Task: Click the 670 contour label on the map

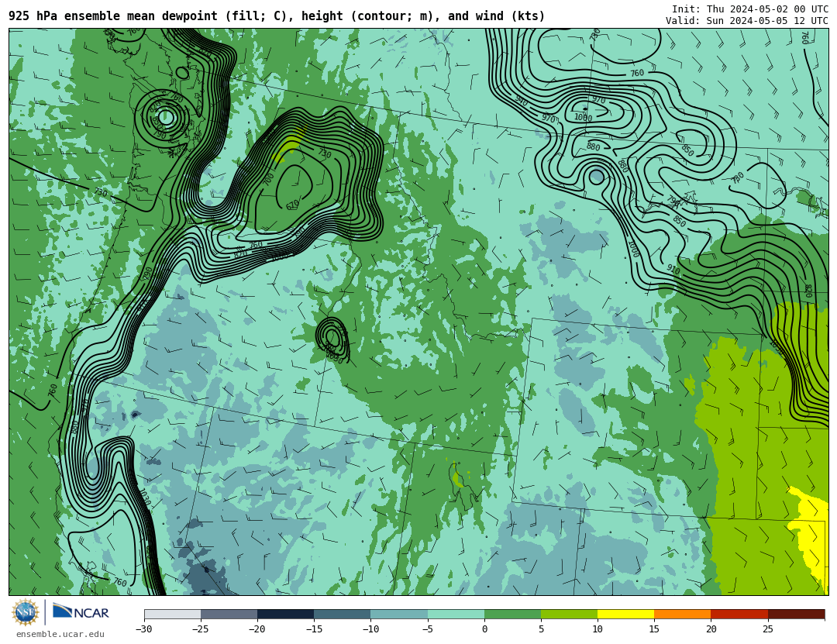Action: pyautogui.click(x=292, y=205)
